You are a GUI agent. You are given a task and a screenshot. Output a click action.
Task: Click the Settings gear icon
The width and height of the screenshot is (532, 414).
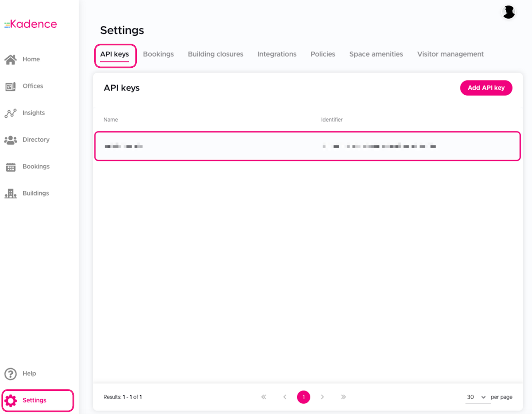11,400
